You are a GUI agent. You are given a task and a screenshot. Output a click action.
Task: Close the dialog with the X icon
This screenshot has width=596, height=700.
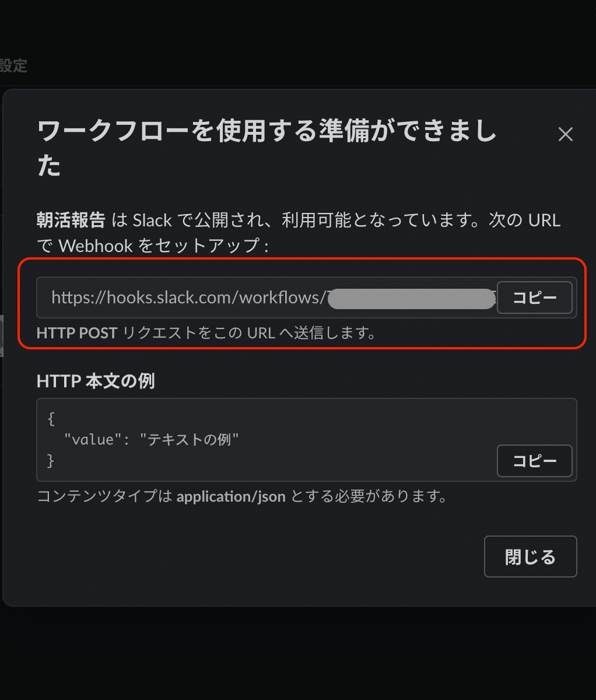[565, 135]
